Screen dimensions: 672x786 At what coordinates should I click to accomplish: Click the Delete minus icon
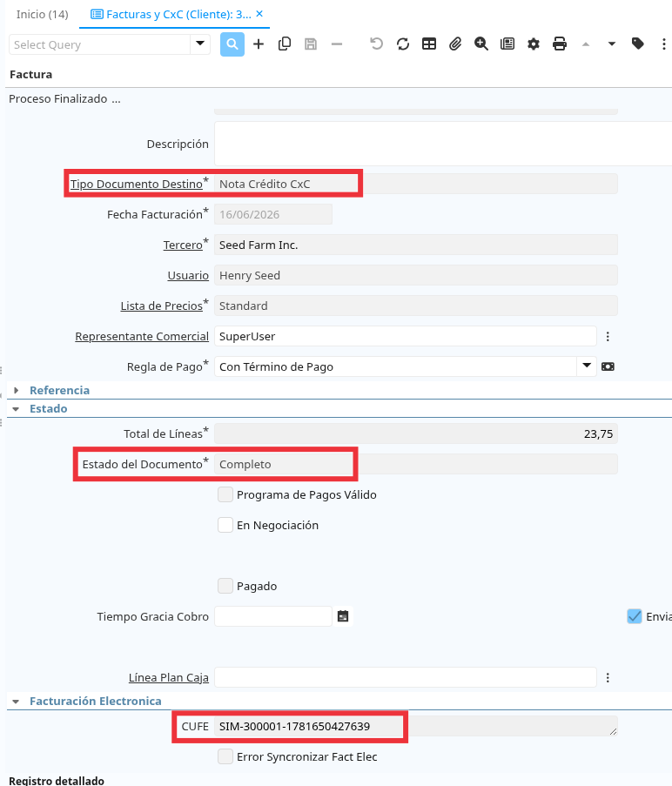tap(337, 44)
